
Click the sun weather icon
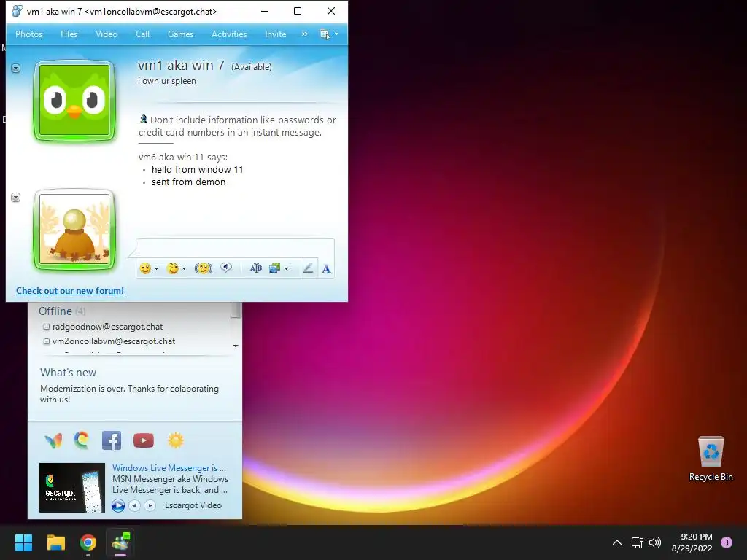(175, 440)
